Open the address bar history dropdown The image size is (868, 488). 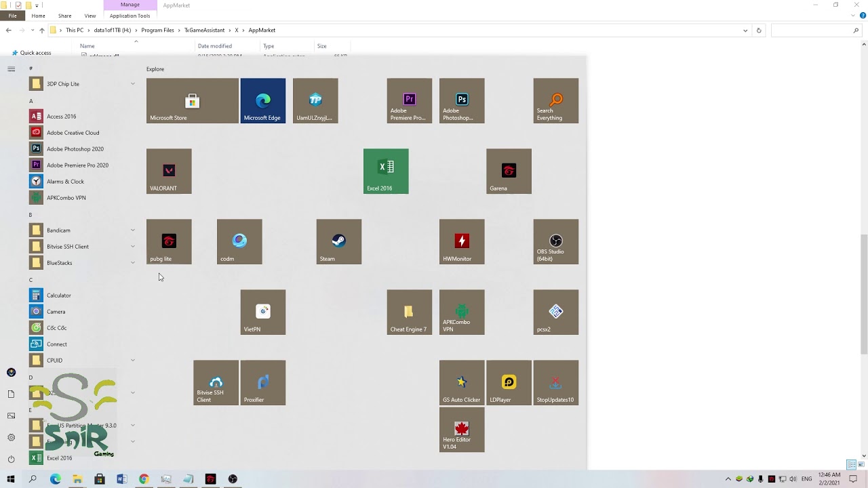click(x=745, y=30)
